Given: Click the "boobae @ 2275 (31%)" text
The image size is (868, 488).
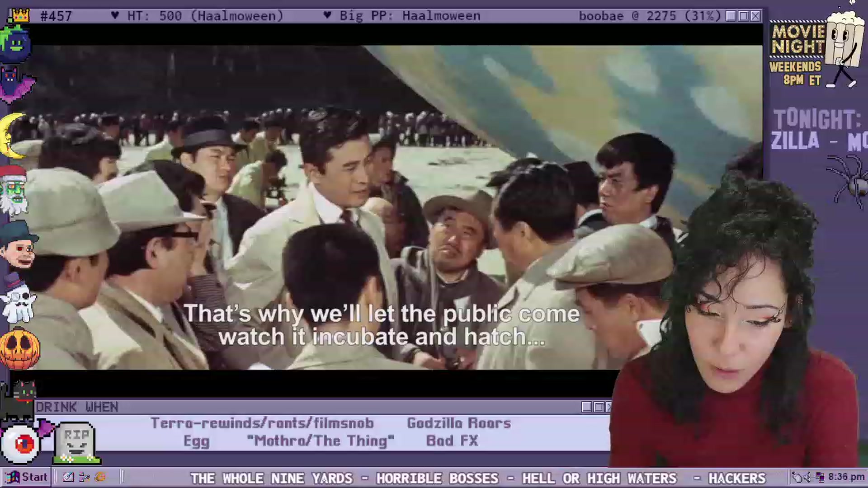Looking at the screenshot, I should click(650, 16).
